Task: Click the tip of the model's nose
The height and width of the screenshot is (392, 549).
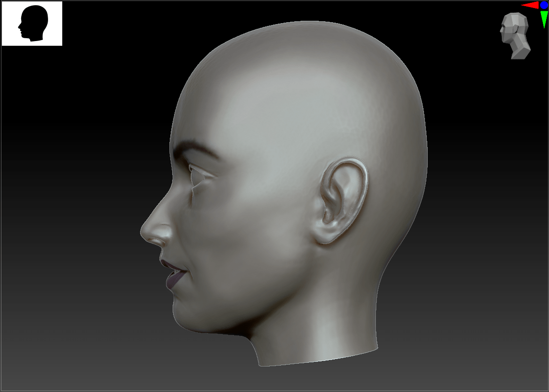Action: 144,232
